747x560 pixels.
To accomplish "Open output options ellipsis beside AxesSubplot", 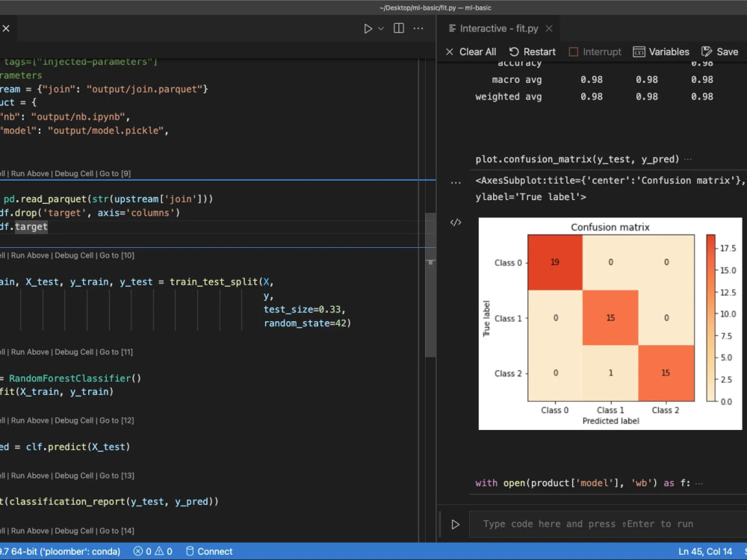I will click(456, 181).
